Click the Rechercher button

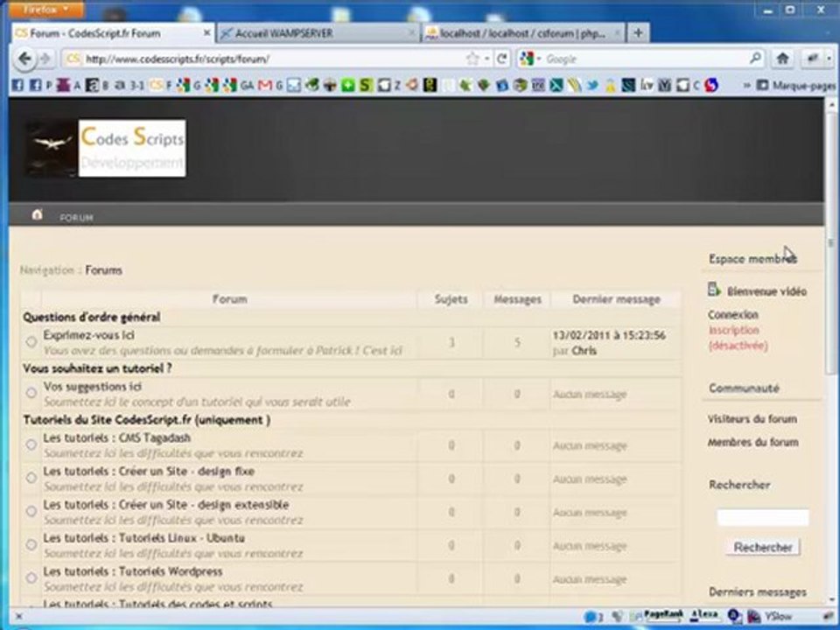(x=763, y=547)
